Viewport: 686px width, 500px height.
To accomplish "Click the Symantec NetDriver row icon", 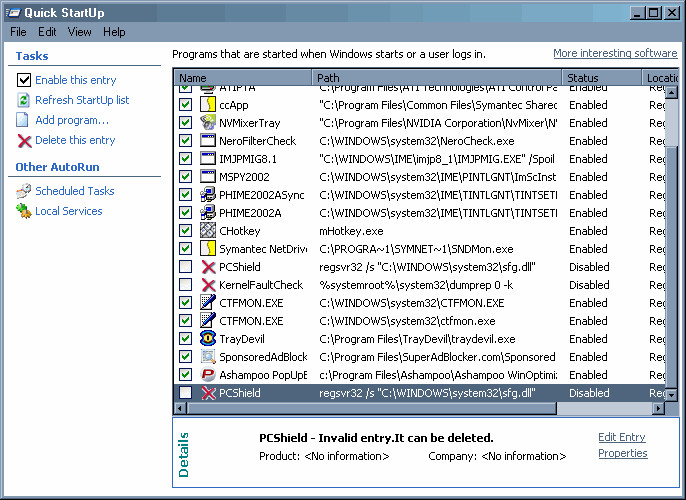I will click(x=208, y=248).
